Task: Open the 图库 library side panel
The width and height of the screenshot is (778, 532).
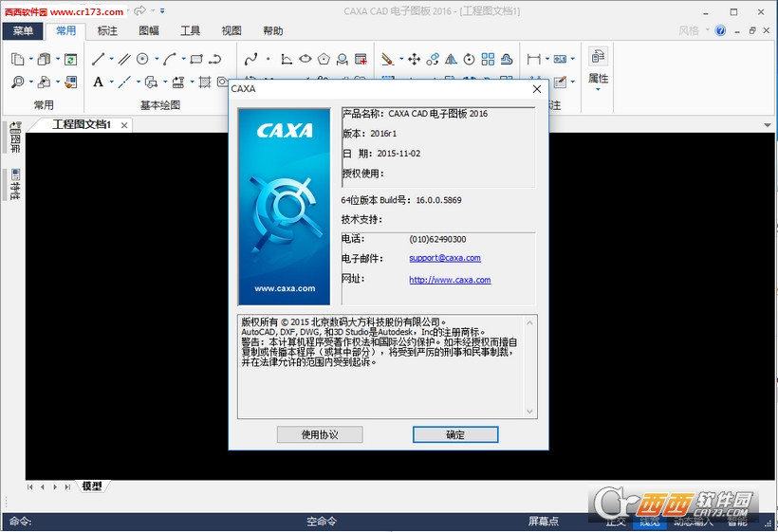Action: pyautogui.click(x=15, y=137)
